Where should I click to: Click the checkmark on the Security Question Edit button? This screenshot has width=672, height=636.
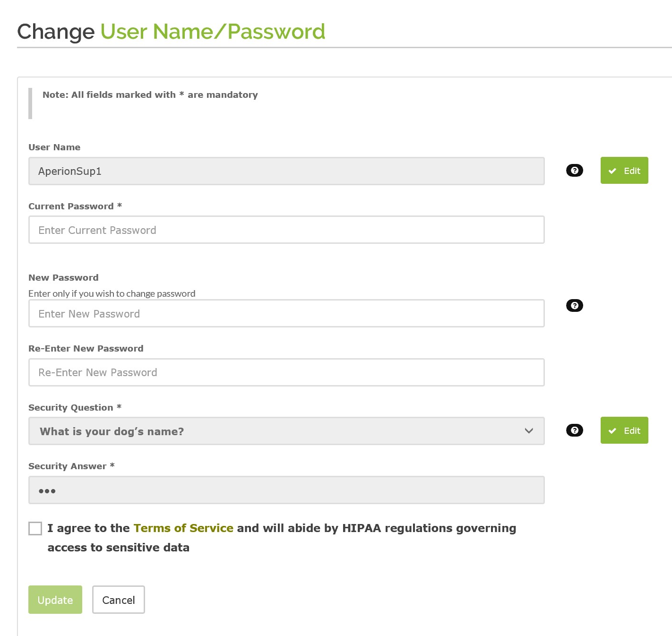pyautogui.click(x=612, y=430)
